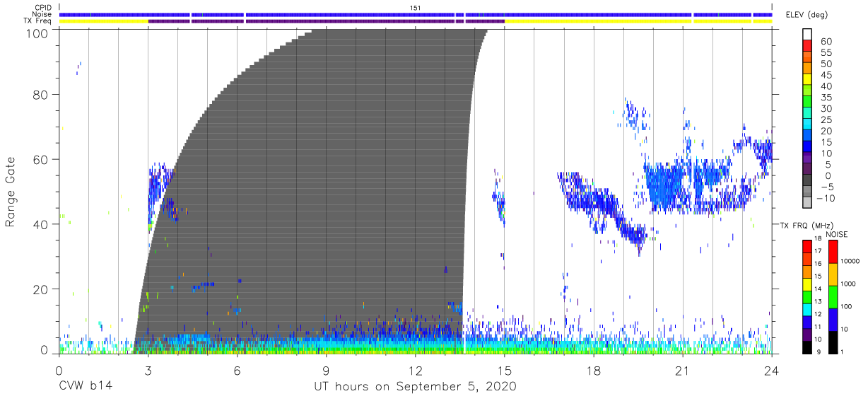Click the red top NOISE colorbar segment
Image resolution: width=868 pixels, height=401 pixels.
coord(833,252)
